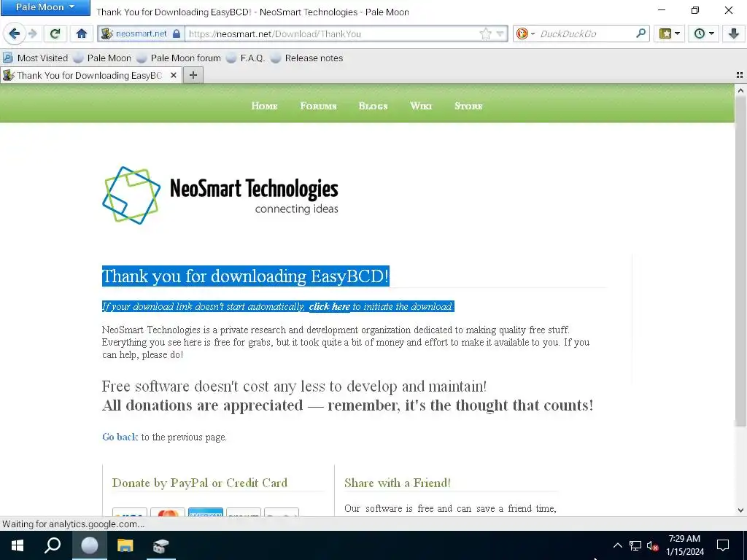Click the 'Share with a Friend!' heading
747x560 pixels.
tap(398, 483)
